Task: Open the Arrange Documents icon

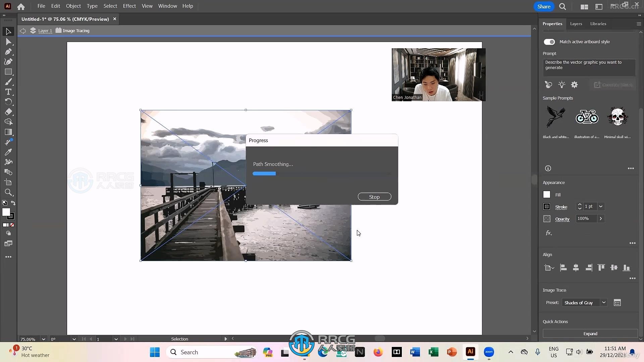Action: 584,7
